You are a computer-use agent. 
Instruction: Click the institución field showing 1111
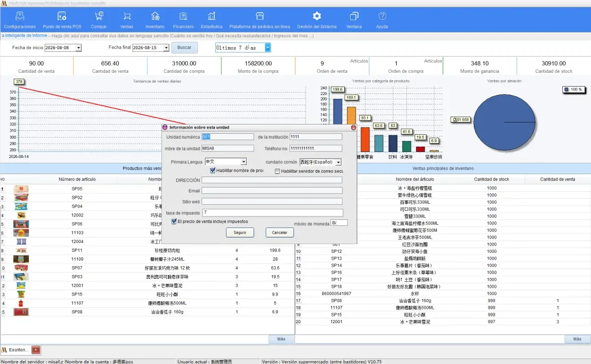coord(316,137)
